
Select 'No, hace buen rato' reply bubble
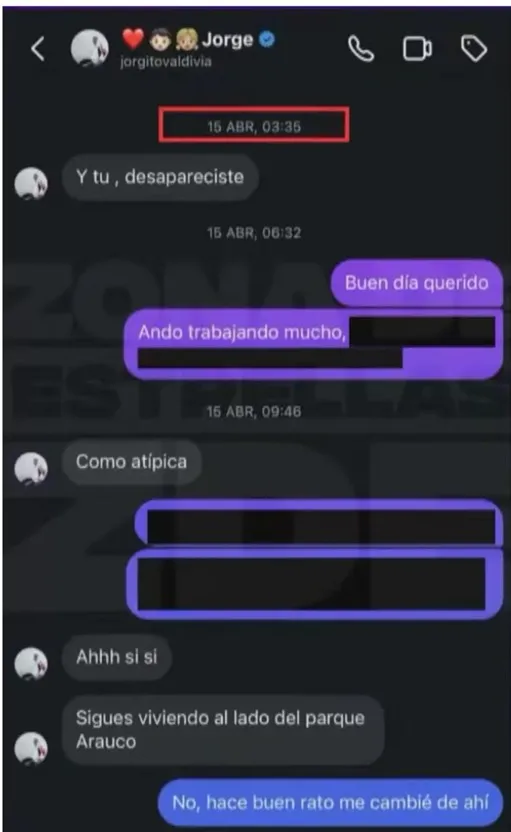[x=330, y=802]
